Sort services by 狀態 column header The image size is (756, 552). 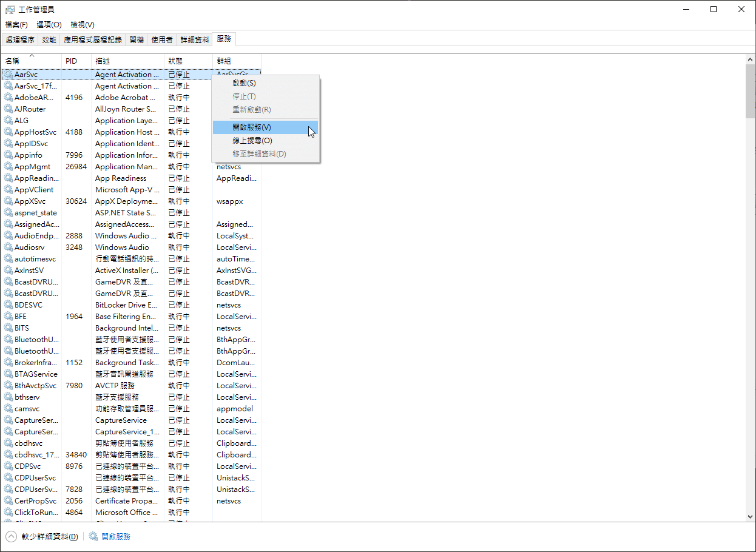click(187, 61)
